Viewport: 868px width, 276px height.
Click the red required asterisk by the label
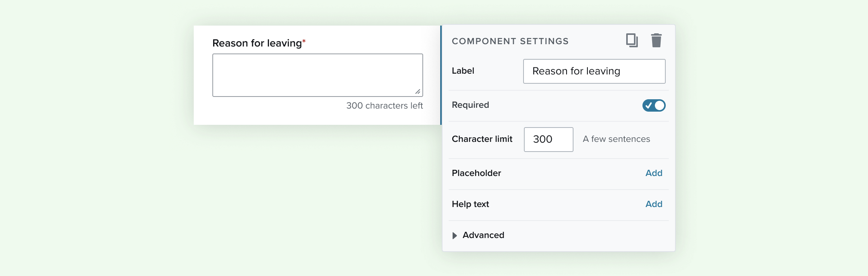pos(304,41)
